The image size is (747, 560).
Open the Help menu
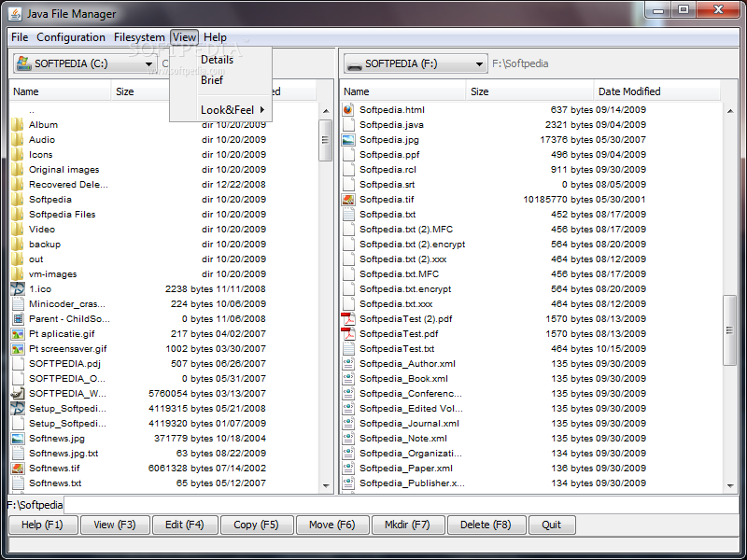tap(215, 37)
